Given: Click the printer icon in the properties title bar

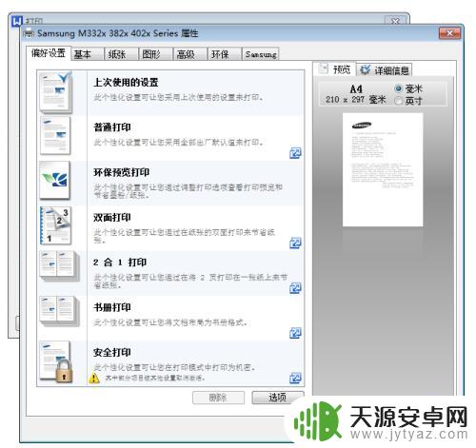Looking at the screenshot, I should pyautogui.click(x=29, y=33).
